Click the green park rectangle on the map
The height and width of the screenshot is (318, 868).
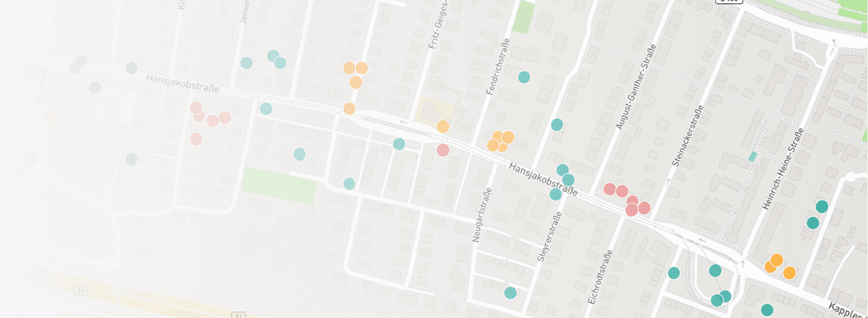[279, 186]
